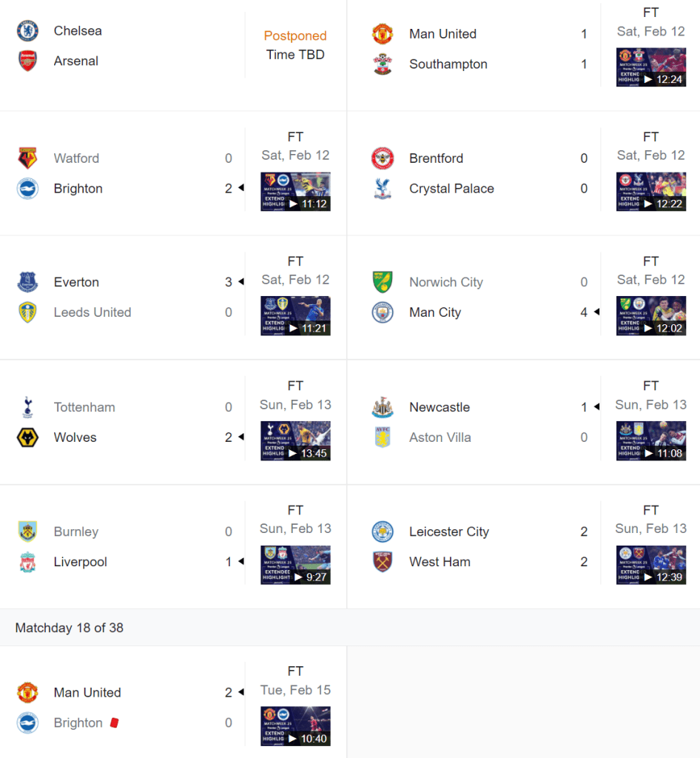Click the Watford club crest icon
Image resolution: width=700 pixels, height=758 pixels.
pos(27,158)
